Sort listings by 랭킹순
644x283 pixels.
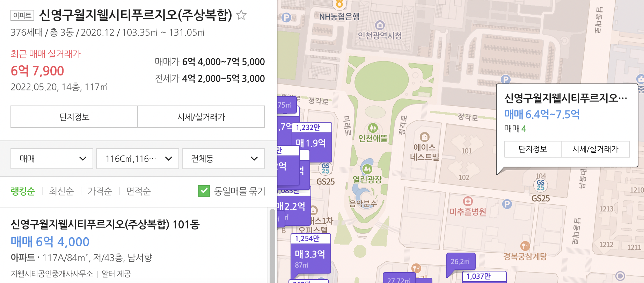tap(23, 191)
